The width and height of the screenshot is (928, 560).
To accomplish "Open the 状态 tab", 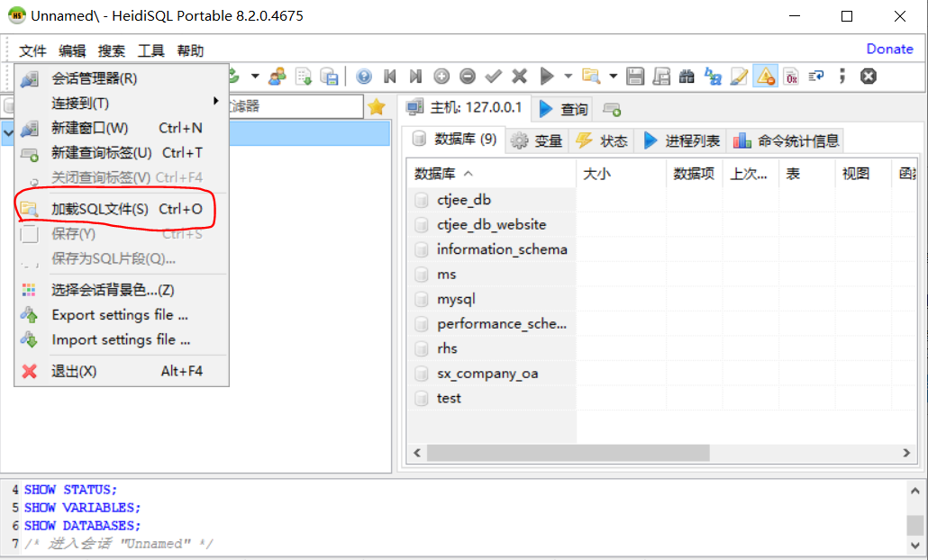I will point(601,140).
